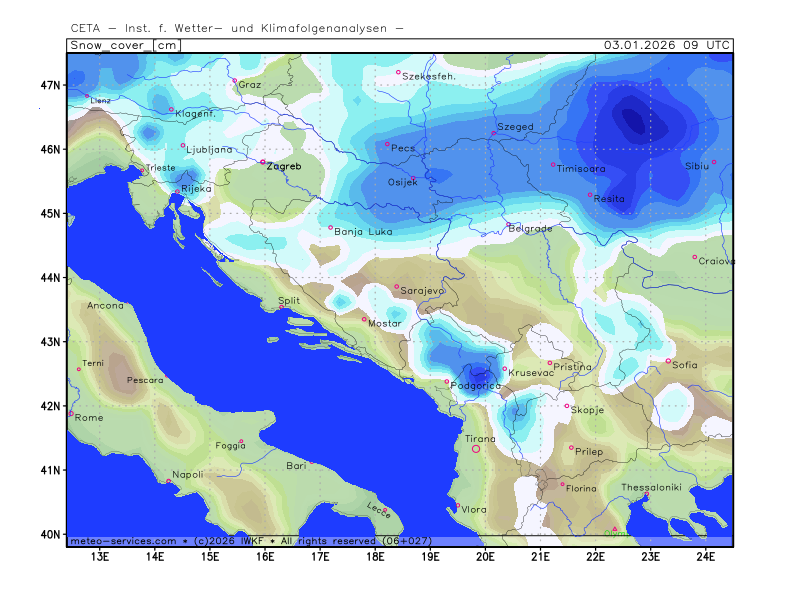The image size is (800, 600).
Task: Click the darkest blue snow area west of Sibiu
Action: click(x=633, y=121)
